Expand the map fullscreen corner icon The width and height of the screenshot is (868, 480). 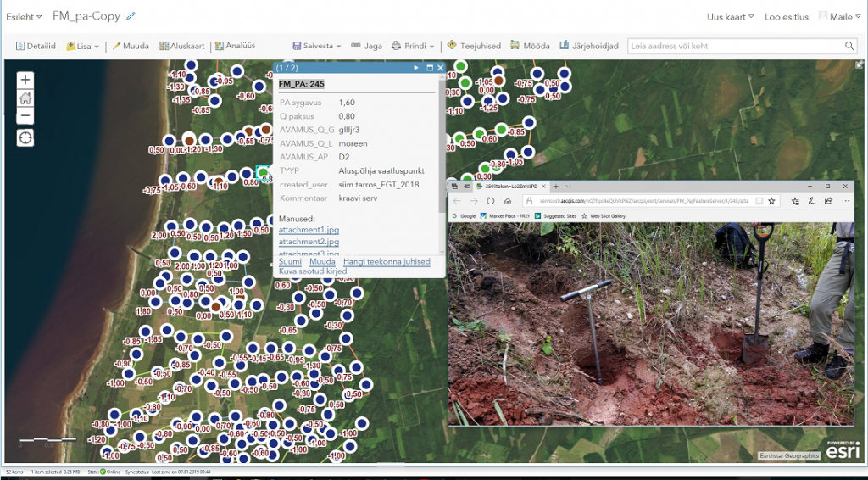[x=859, y=64]
